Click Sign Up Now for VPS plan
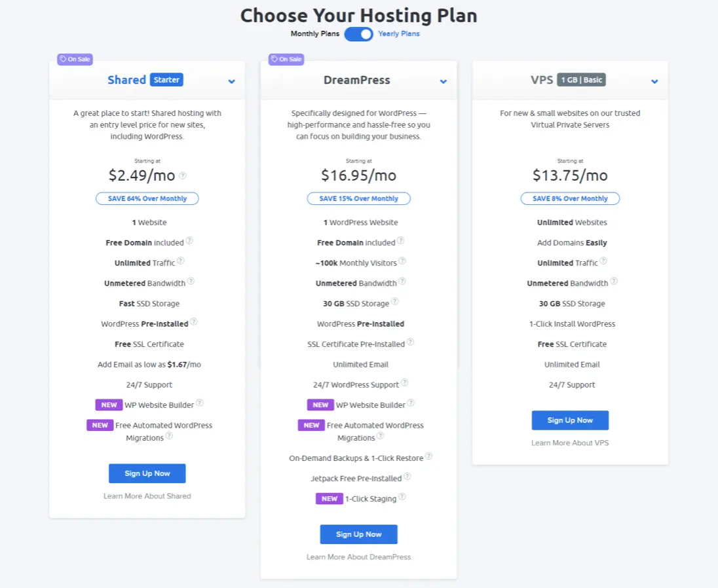 (x=570, y=420)
